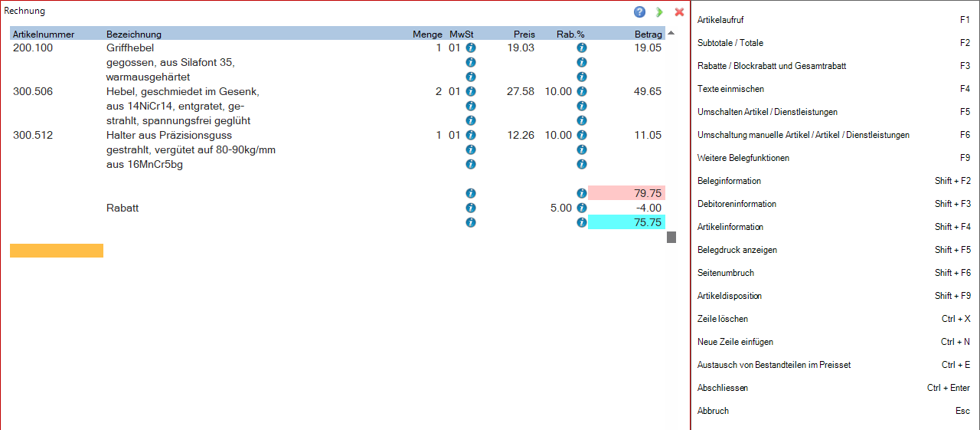Click info icon left of 79.75 subtotal
Screen dimensions: 980x430
coord(582,193)
